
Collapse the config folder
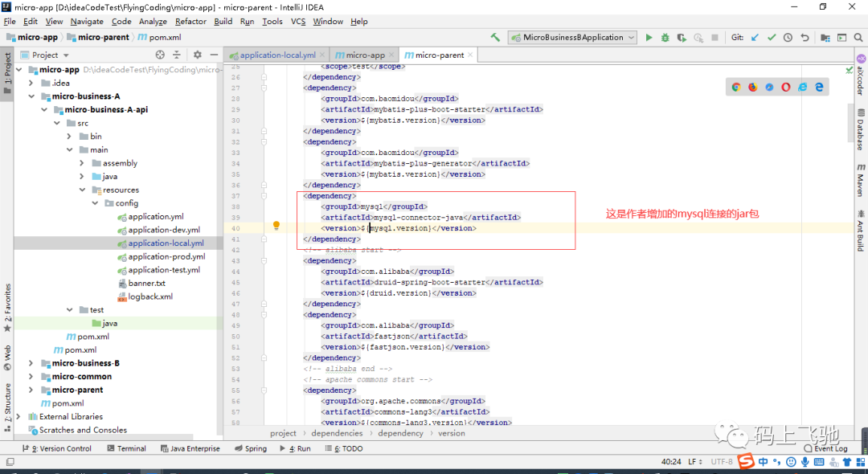click(x=95, y=203)
